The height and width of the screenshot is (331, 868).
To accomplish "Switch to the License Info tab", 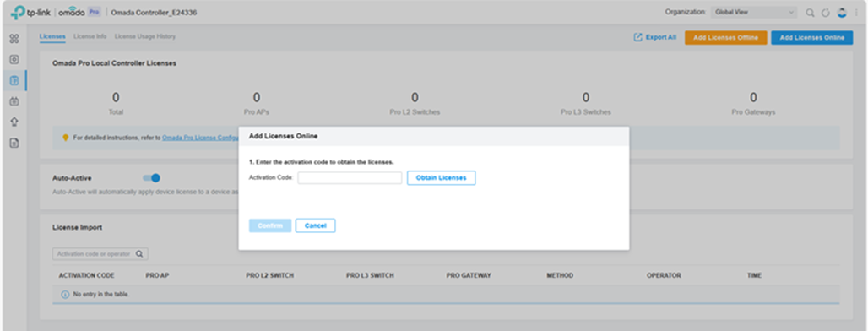I will click(90, 36).
